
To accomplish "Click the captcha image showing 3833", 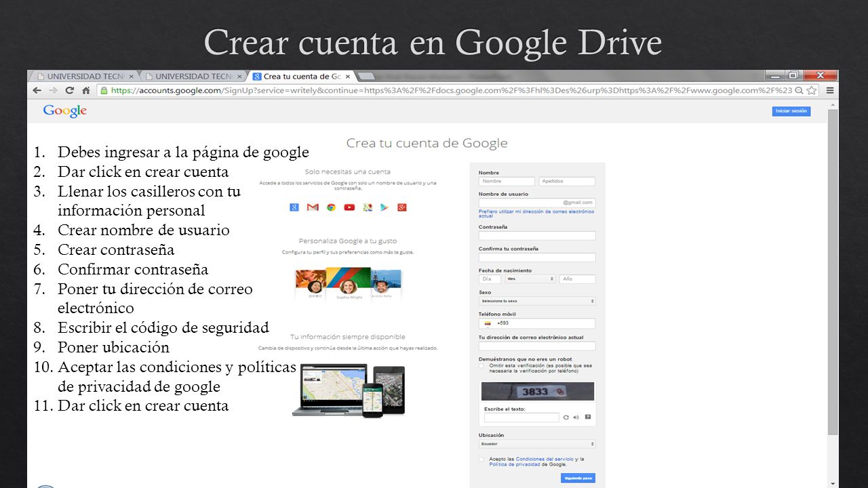I will click(537, 391).
